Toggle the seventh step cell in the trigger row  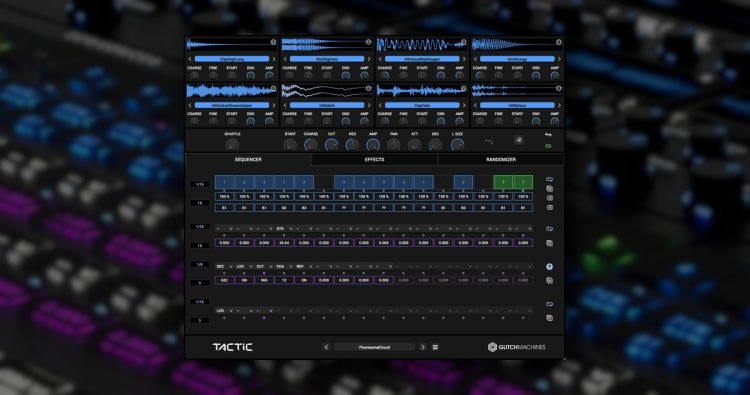(343, 182)
